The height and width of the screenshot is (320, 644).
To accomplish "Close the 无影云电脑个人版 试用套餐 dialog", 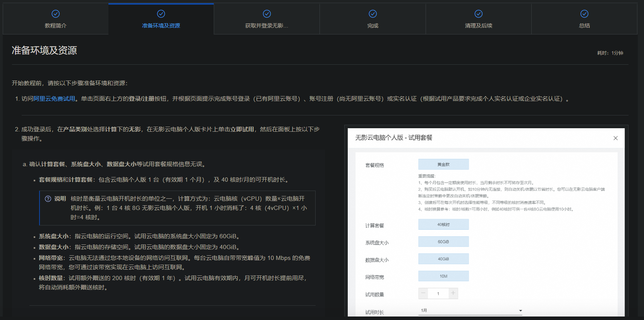I will click(615, 138).
